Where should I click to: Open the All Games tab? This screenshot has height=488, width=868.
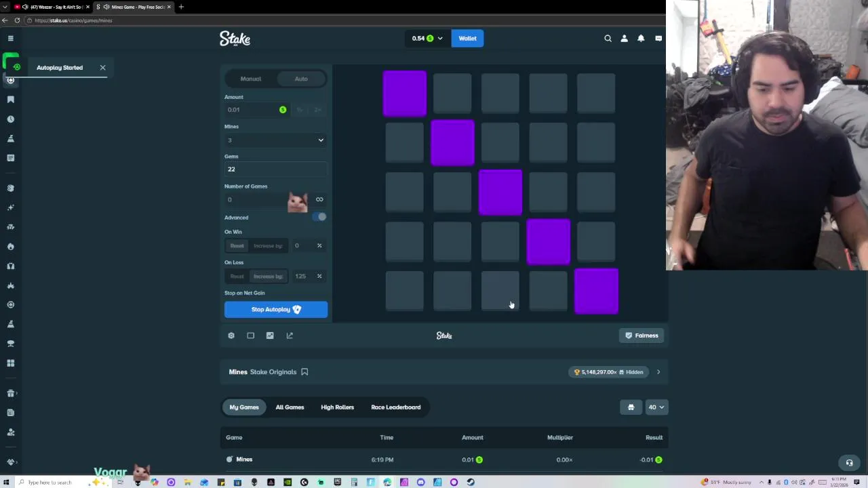click(290, 407)
